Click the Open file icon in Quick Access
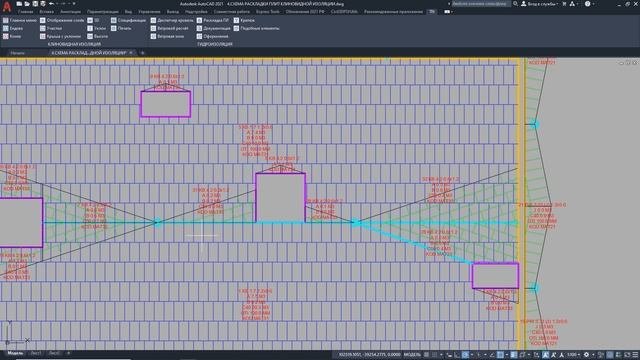This screenshot has width=640, height=360. (x=27, y=4)
